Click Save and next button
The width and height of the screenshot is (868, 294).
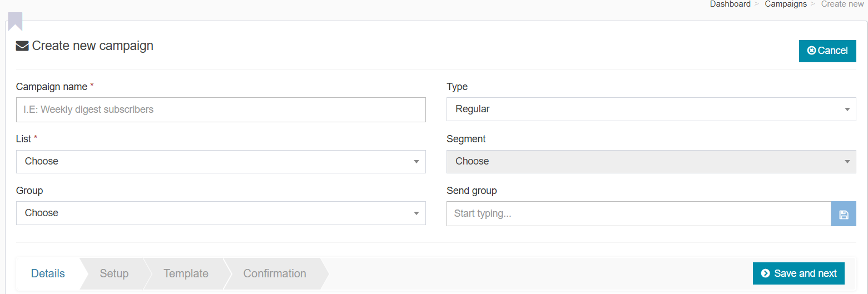[798, 273]
